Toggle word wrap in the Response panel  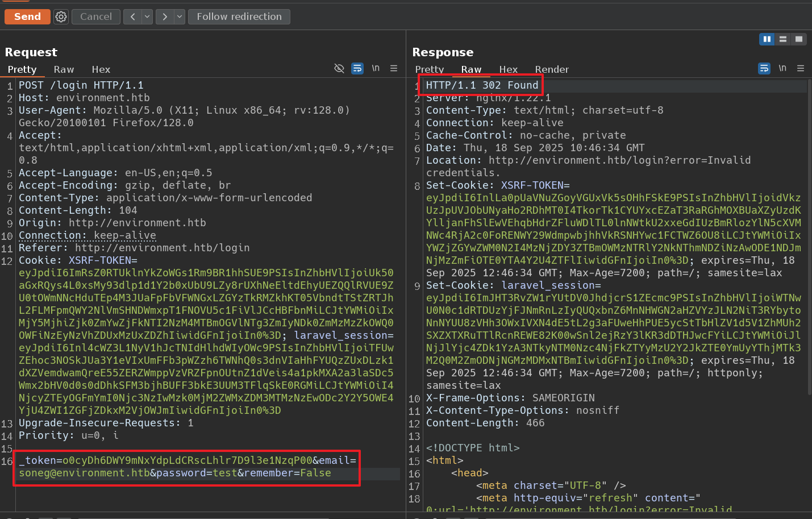pyautogui.click(x=764, y=68)
